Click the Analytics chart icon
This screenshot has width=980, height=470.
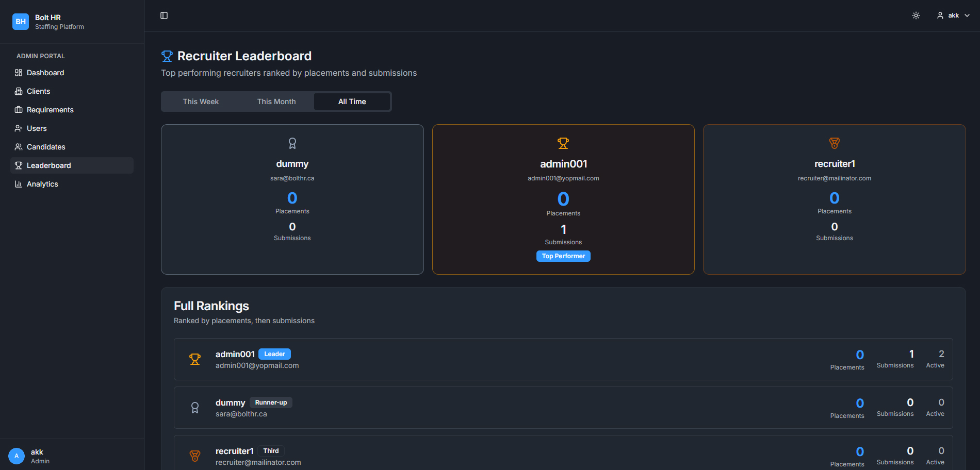point(19,184)
